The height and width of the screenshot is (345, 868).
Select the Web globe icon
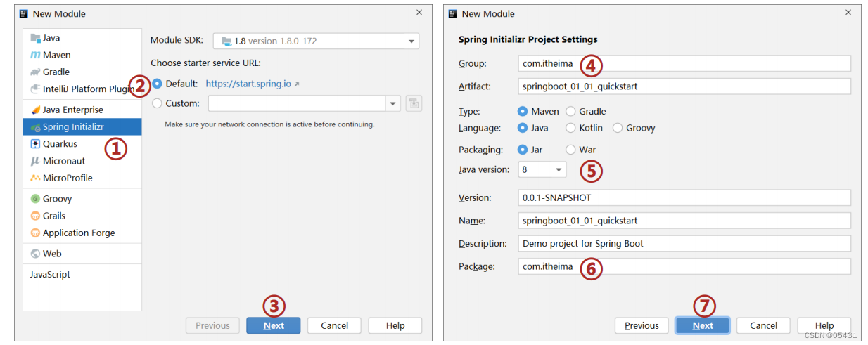(35, 254)
